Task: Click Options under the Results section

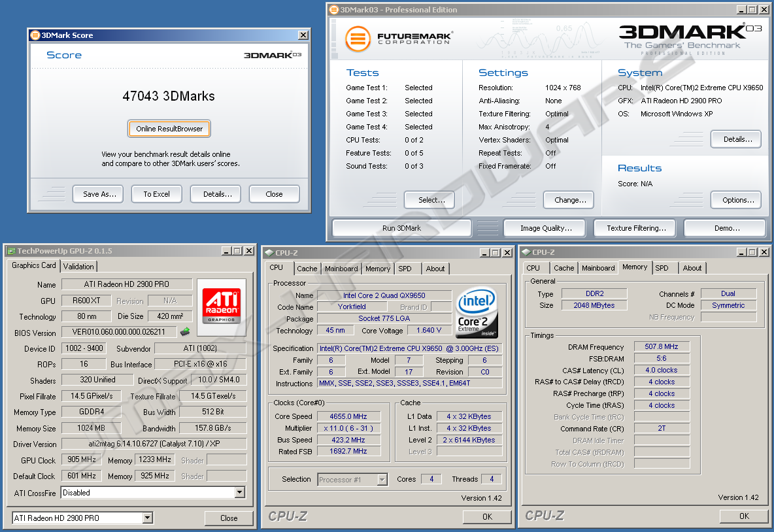Action: click(x=736, y=200)
